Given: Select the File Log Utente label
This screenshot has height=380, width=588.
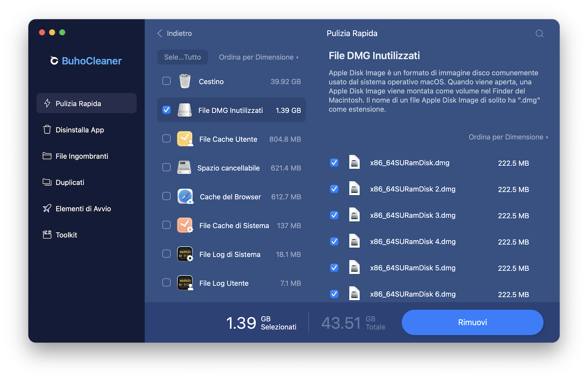Looking at the screenshot, I should [224, 283].
